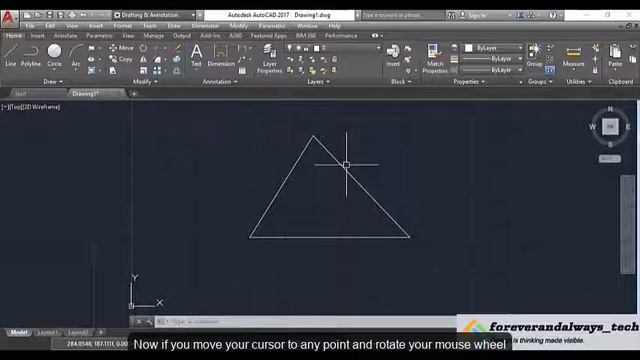The width and height of the screenshot is (640, 360).
Task: Add a new drawing tab with plus button
Action: pyautogui.click(x=134, y=93)
